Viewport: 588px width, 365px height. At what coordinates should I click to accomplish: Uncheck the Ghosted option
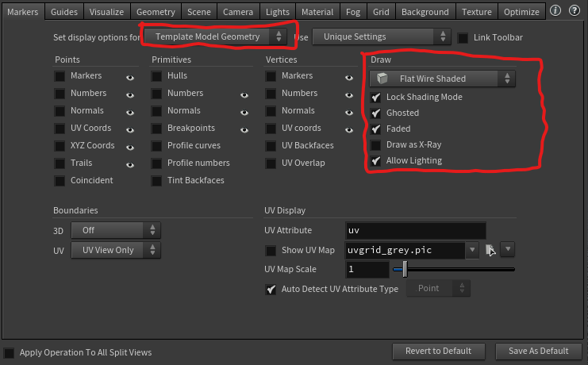[x=376, y=113]
